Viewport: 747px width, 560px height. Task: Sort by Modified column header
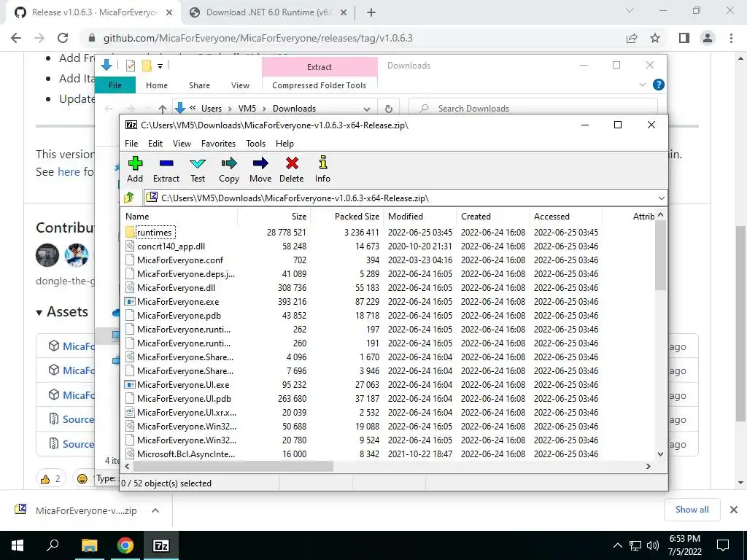[x=419, y=216]
